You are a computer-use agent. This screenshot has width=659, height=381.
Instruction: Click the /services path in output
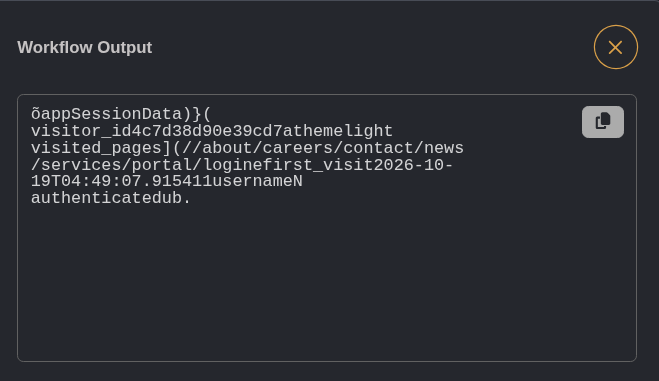point(76,165)
